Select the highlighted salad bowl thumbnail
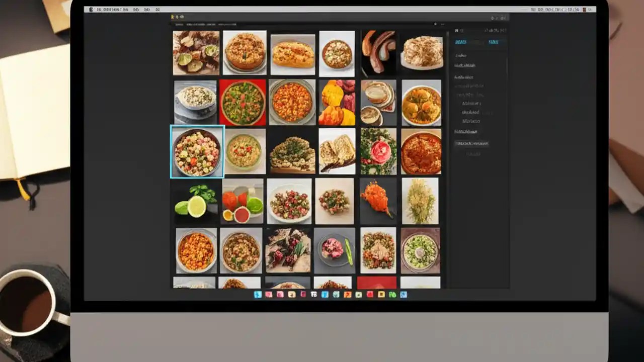Image resolution: width=644 pixels, height=362 pixels. pos(196,151)
